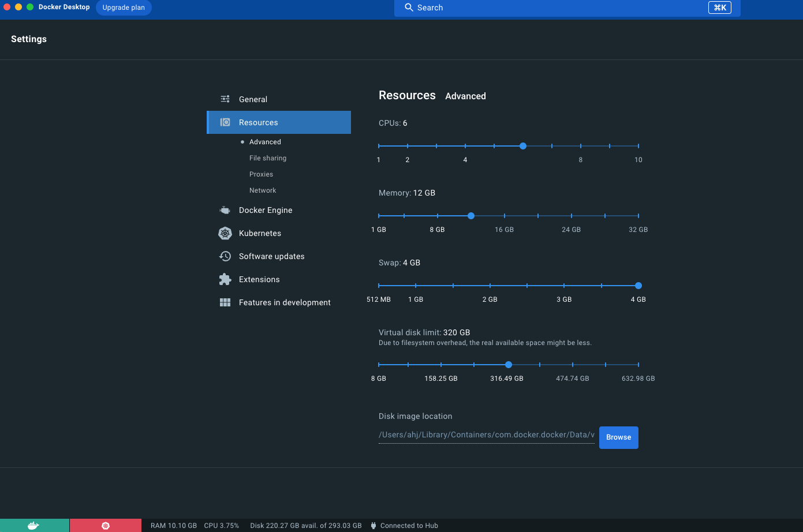The width and height of the screenshot is (803, 532).
Task: Click the 'Memory: 12 GB' label
Action: [407, 193]
